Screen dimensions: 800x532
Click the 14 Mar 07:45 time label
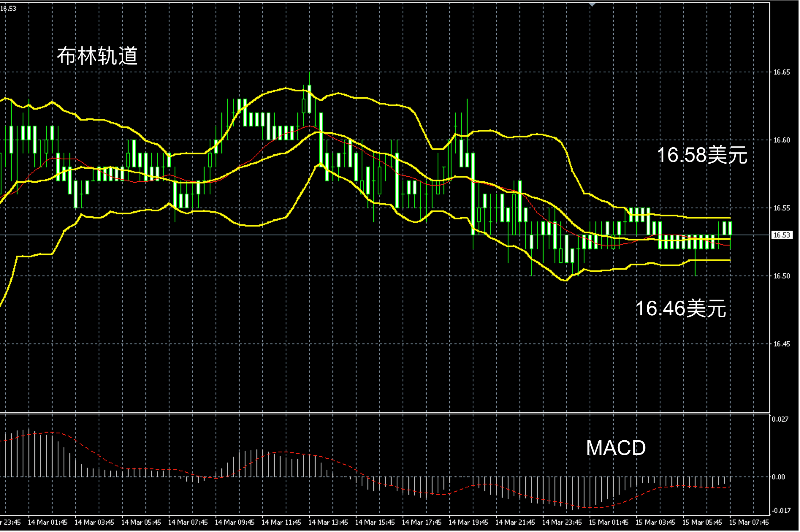(188, 522)
